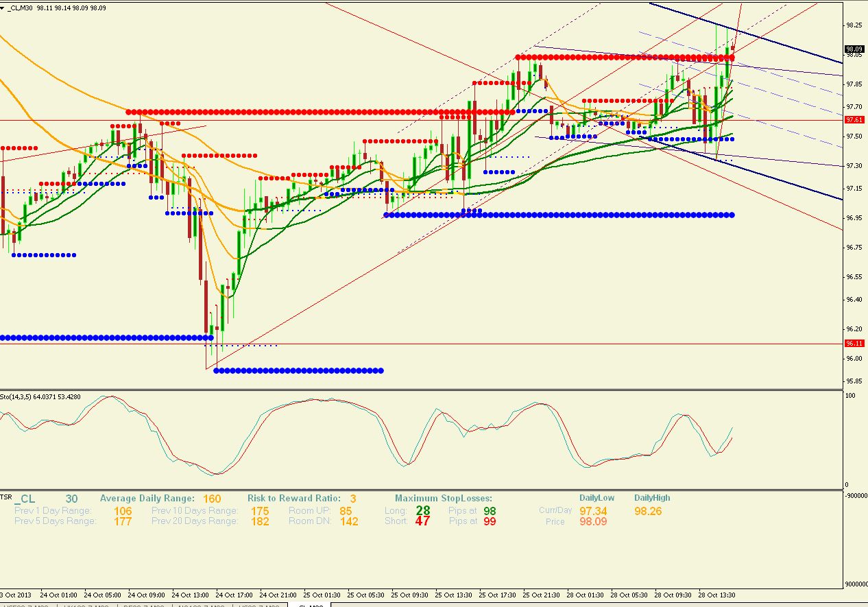The image size is (868, 607).
Task: Click the red 97.61 price axis label
Action: (x=854, y=120)
